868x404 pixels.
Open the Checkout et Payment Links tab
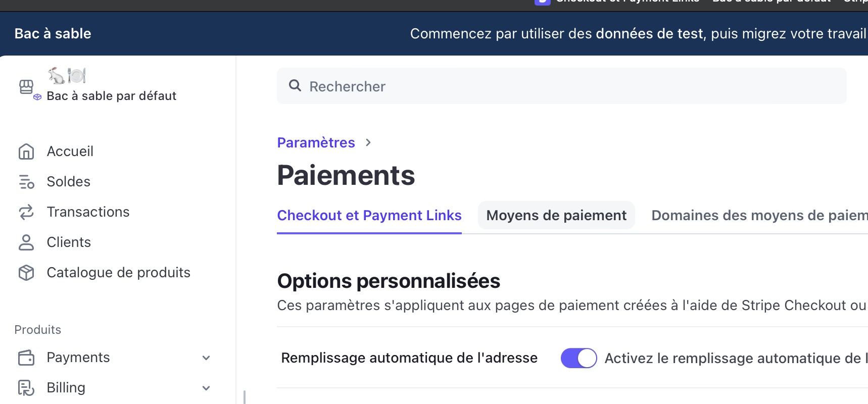369,216
